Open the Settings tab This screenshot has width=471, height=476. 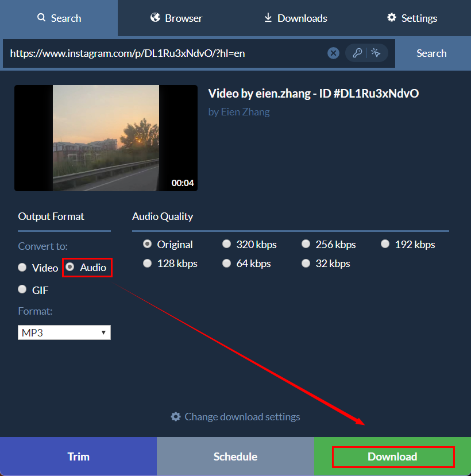(x=412, y=18)
